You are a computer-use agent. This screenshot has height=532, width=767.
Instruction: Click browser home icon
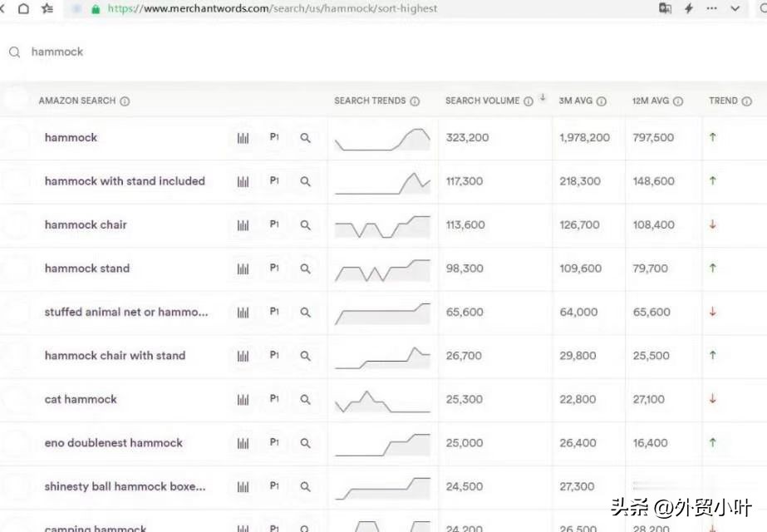pyautogui.click(x=23, y=8)
